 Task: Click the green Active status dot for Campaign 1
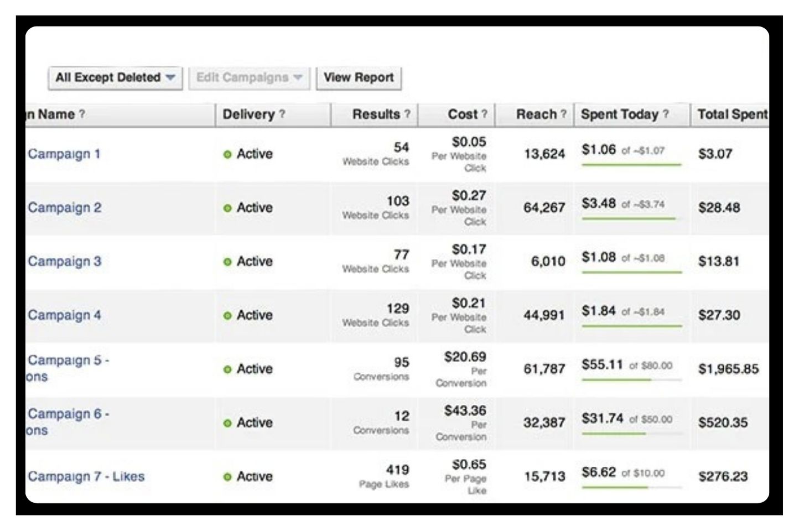pos(227,154)
